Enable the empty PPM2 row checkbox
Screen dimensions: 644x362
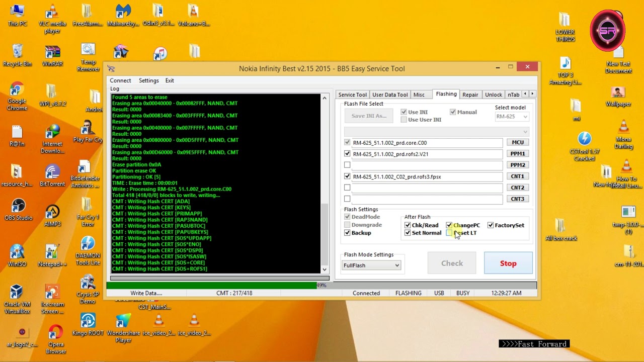point(347,165)
